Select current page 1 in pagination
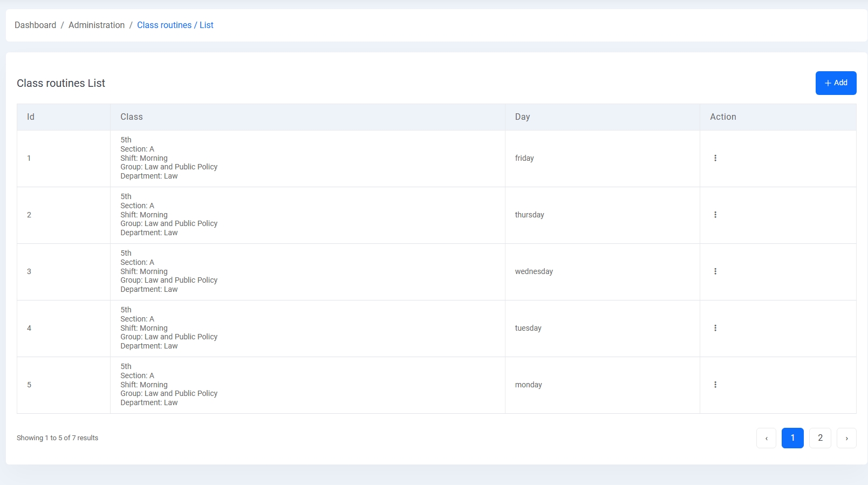868x485 pixels. pyautogui.click(x=792, y=438)
